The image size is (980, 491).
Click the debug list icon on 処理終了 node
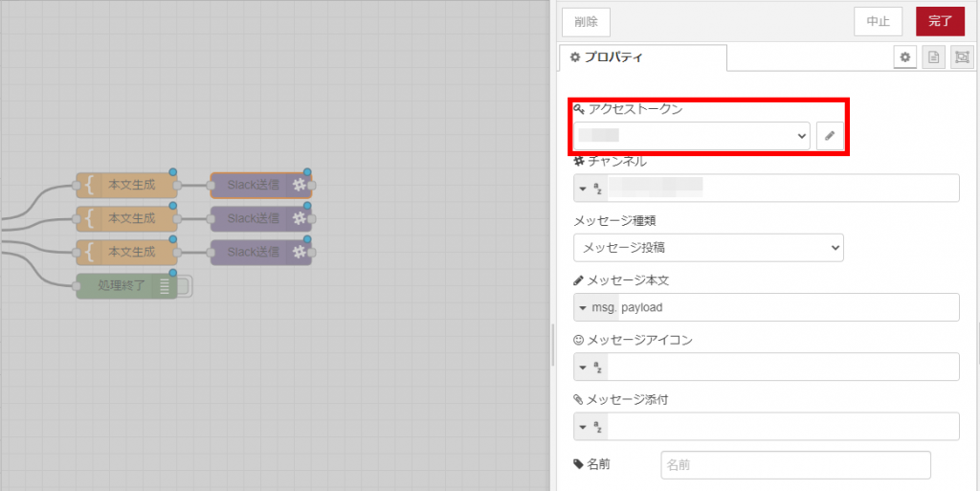(x=165, y=286)
